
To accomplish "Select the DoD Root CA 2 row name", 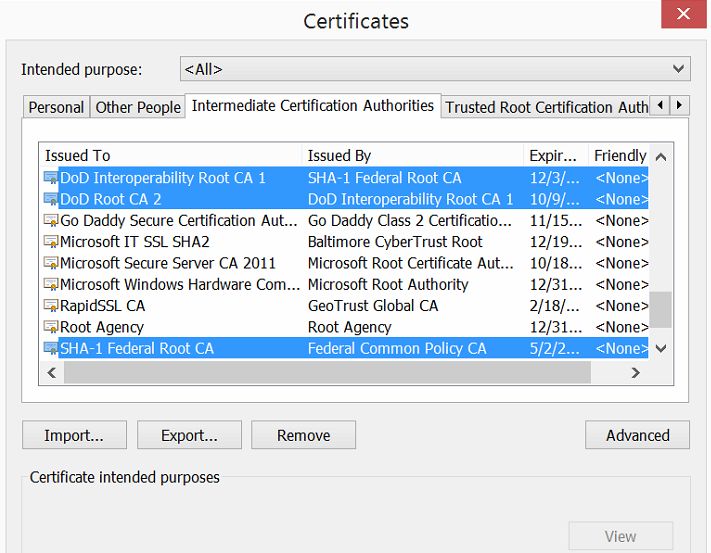I will (111, 199).
